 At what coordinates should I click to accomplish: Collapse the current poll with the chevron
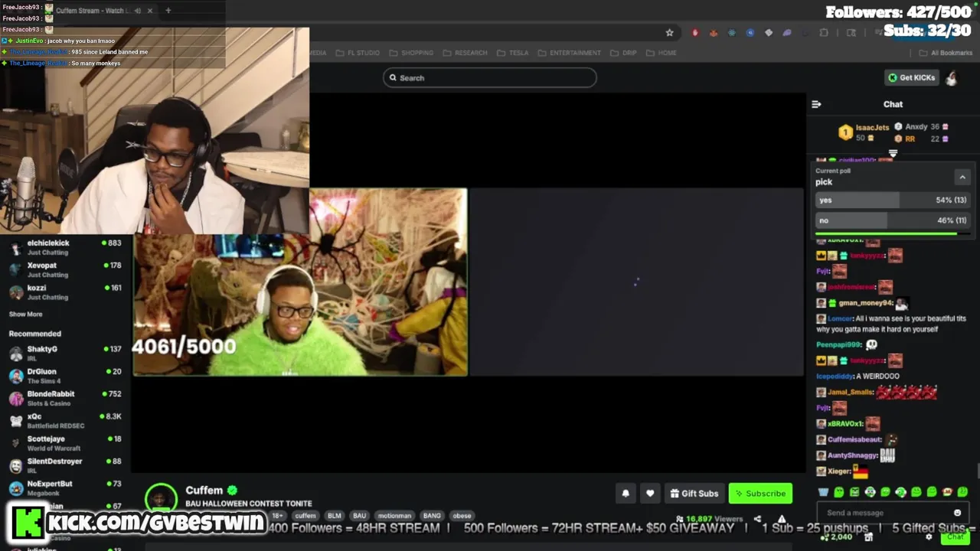(x=962, y=177)
